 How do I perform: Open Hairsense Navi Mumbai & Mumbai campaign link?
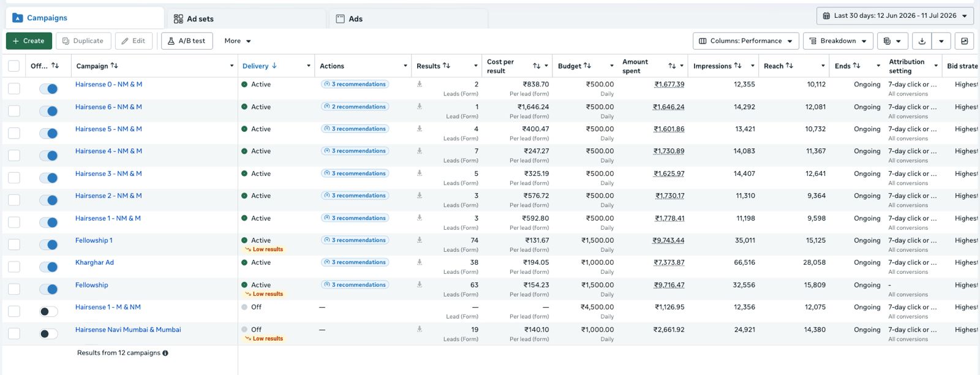click(x=128, y=329)
